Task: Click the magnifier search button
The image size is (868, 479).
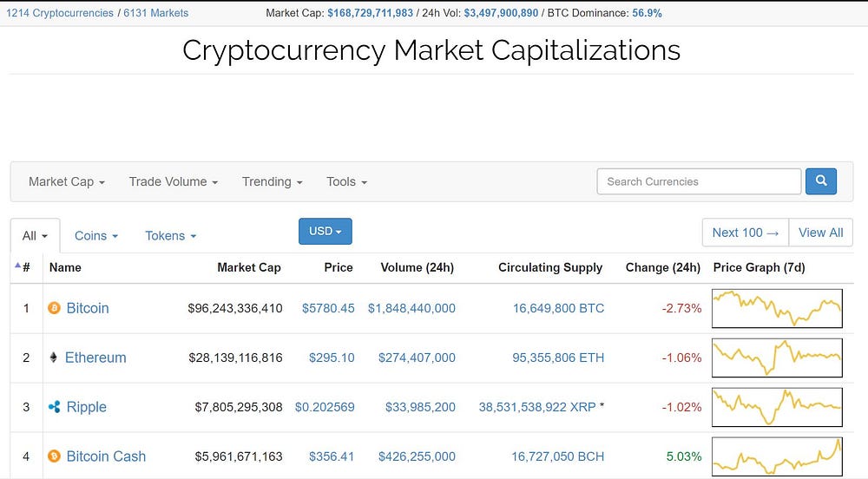Action: (x=821, y=181)
